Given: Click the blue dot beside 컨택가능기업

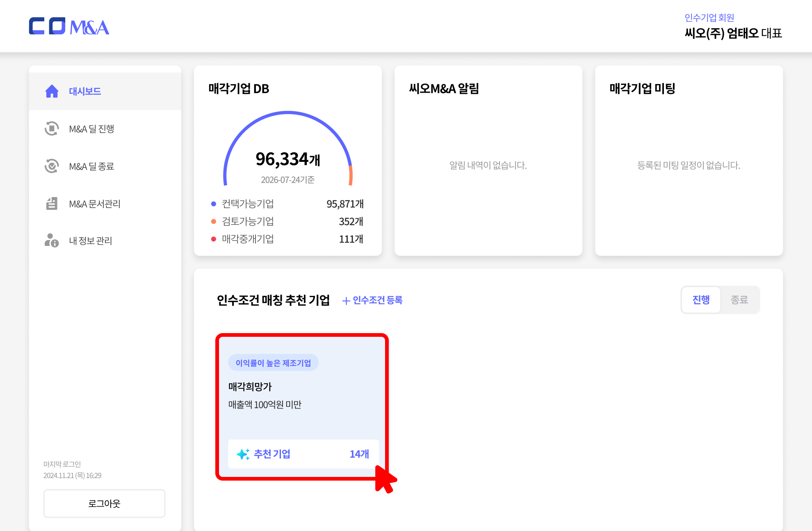Looking at the screenshot, I should (213, 204).
